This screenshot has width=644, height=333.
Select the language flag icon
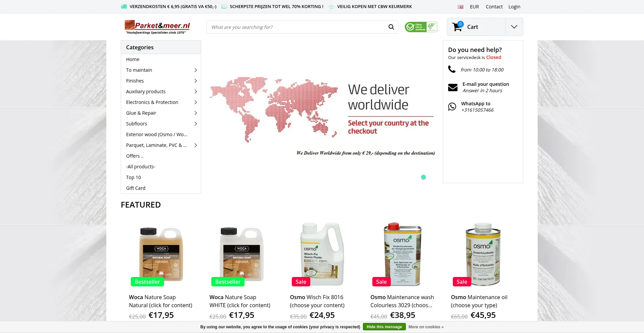[461, 7]
